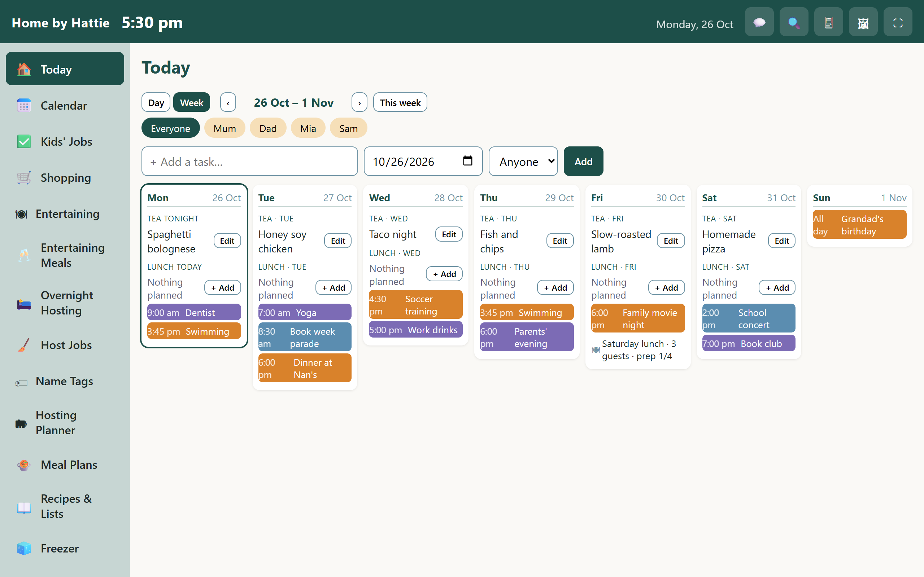Viewport: 924px width, 577px height.
Task: Open the Anyone assignee dropdown
Action: coord(523,162)
